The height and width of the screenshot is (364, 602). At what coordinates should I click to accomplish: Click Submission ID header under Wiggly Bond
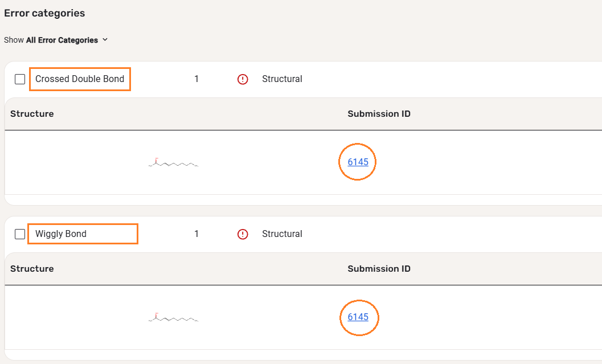pyautogui.click(x=379, y=269)
